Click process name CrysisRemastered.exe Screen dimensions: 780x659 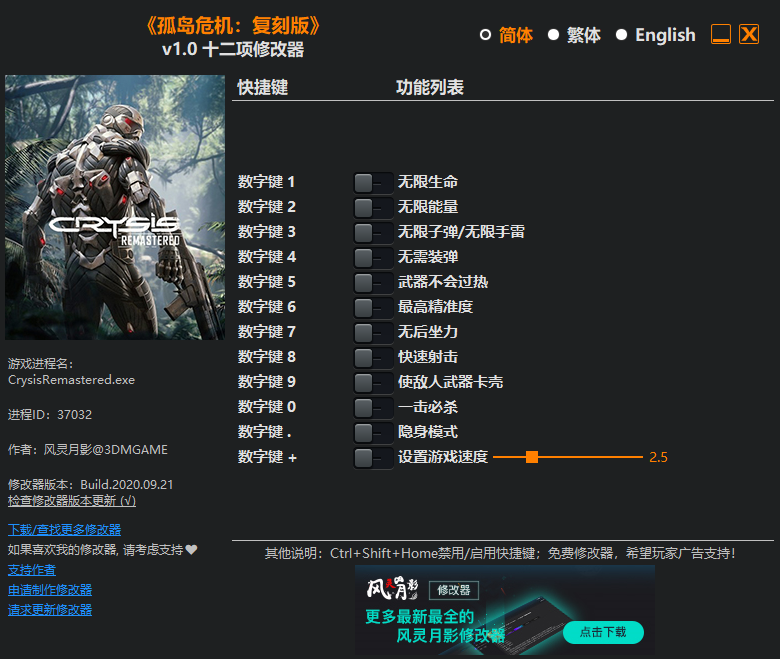pyautogui.click(x=71, y=380)
